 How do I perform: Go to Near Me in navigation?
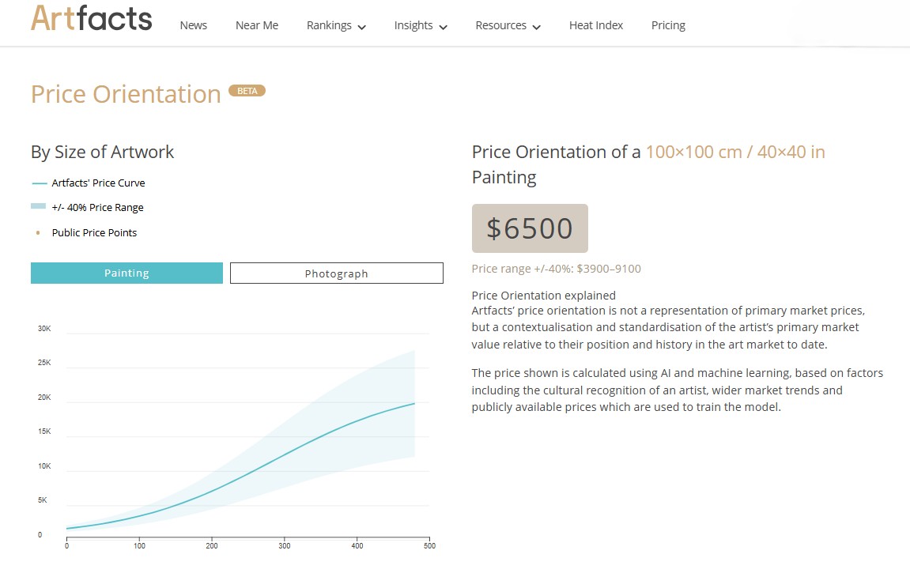(x=257, y=25)
